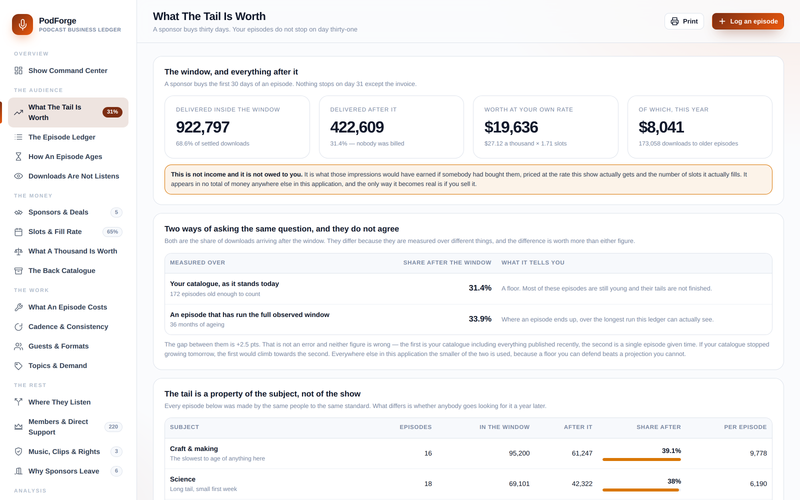
Task: Go to Where They Listen
Action: 68,402
